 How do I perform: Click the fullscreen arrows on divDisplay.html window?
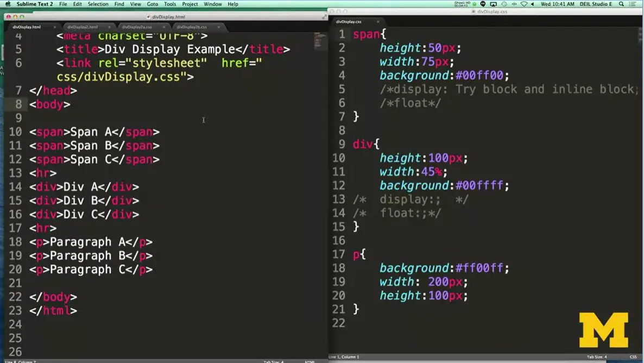click(x=324, y=17)
